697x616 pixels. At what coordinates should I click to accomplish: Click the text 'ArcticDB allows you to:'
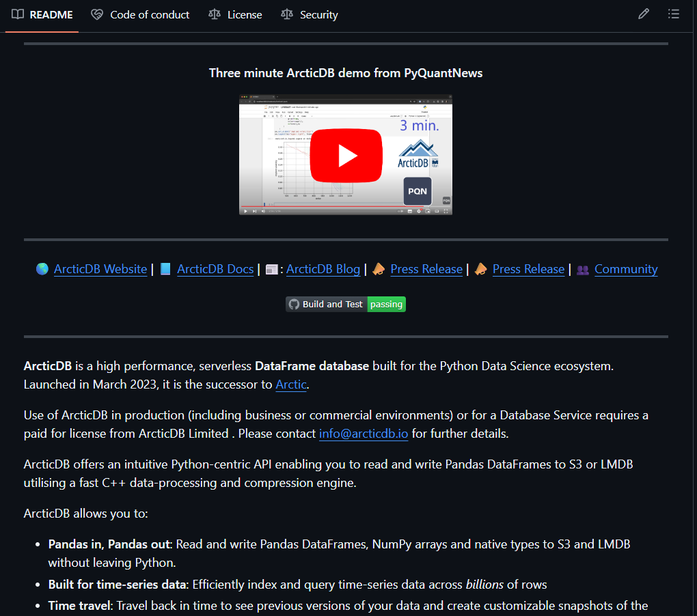[x=86, y=514]
